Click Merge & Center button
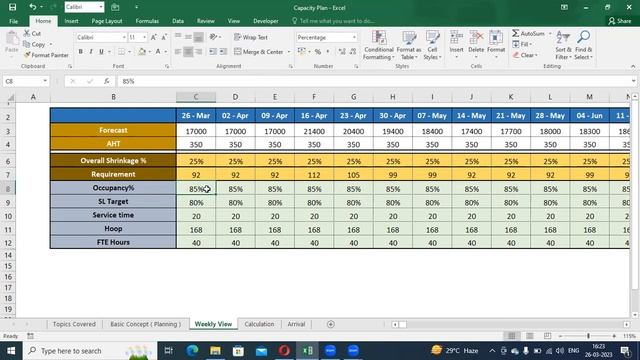 point(259,52)
